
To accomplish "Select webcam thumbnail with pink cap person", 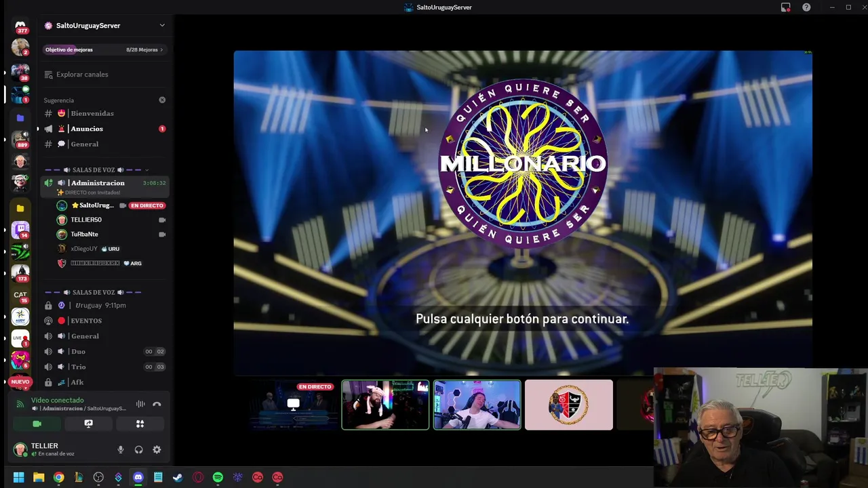I will 385,405.
